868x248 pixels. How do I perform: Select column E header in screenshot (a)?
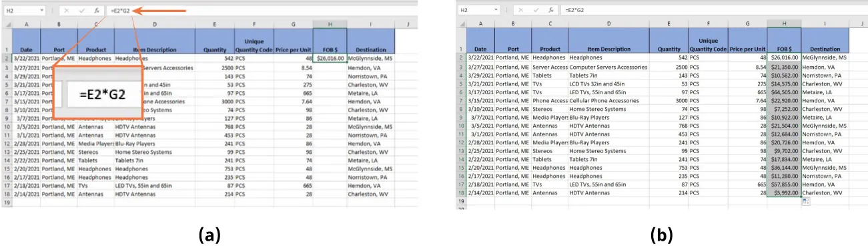[x=214, y=23]
